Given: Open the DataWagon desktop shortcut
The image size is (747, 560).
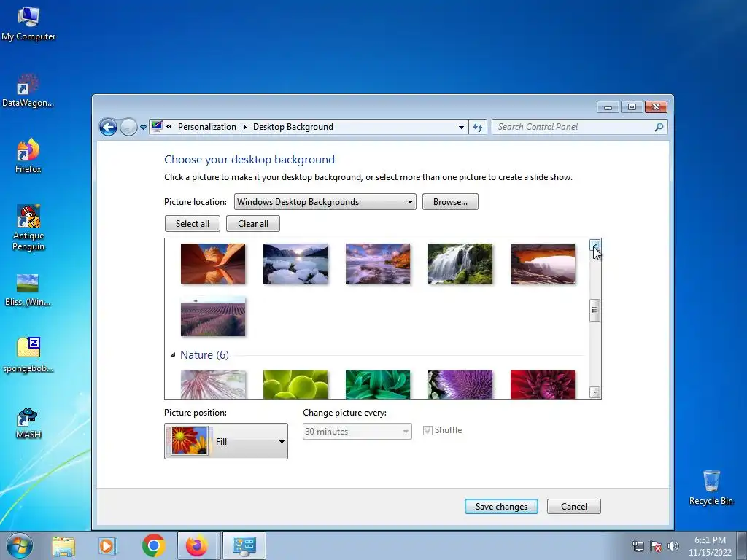Looking at the screenshot, I should click(28, 90).
